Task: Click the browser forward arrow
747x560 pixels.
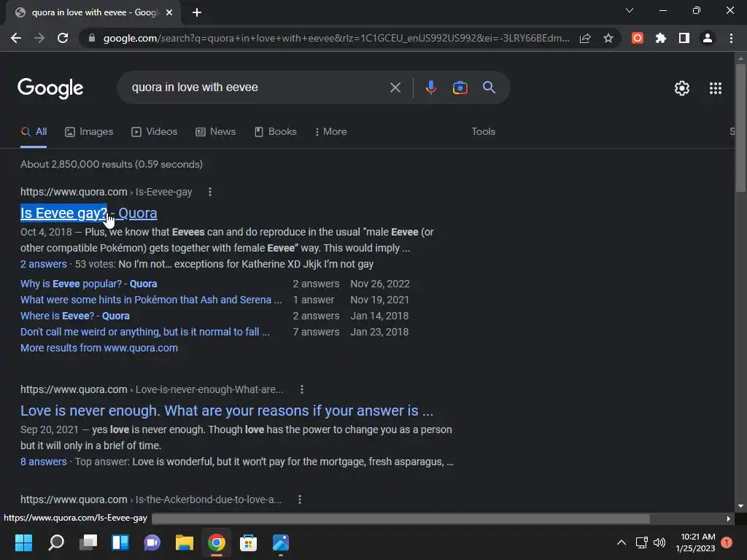Action: 39,38
